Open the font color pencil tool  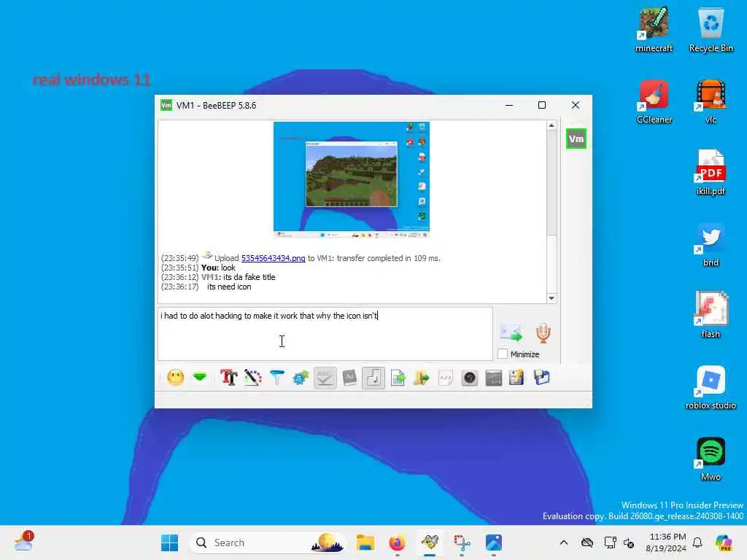click(252, 378)
